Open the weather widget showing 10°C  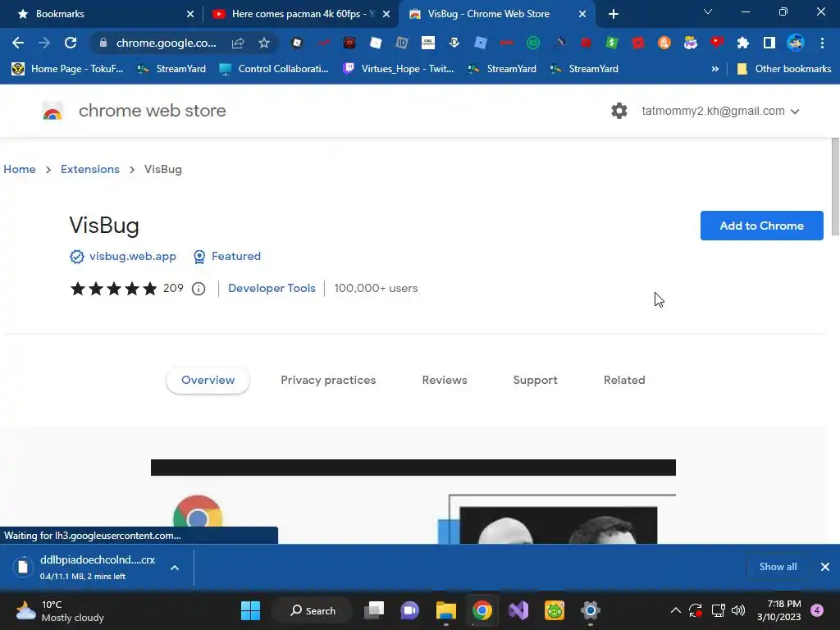pos(59,610)
